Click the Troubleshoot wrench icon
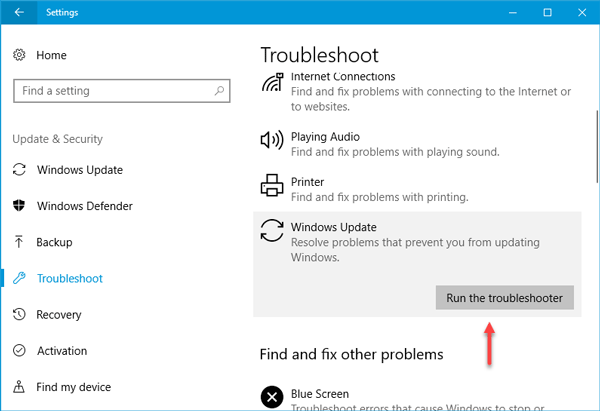600x411 pixels. (20, 278)
